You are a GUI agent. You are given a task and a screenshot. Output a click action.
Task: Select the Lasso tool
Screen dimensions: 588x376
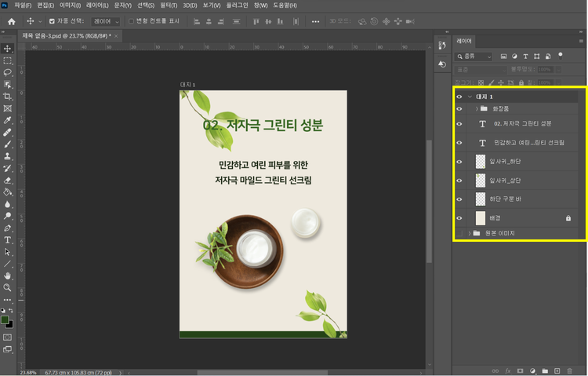pyautogui.click(x=7, y=72)
